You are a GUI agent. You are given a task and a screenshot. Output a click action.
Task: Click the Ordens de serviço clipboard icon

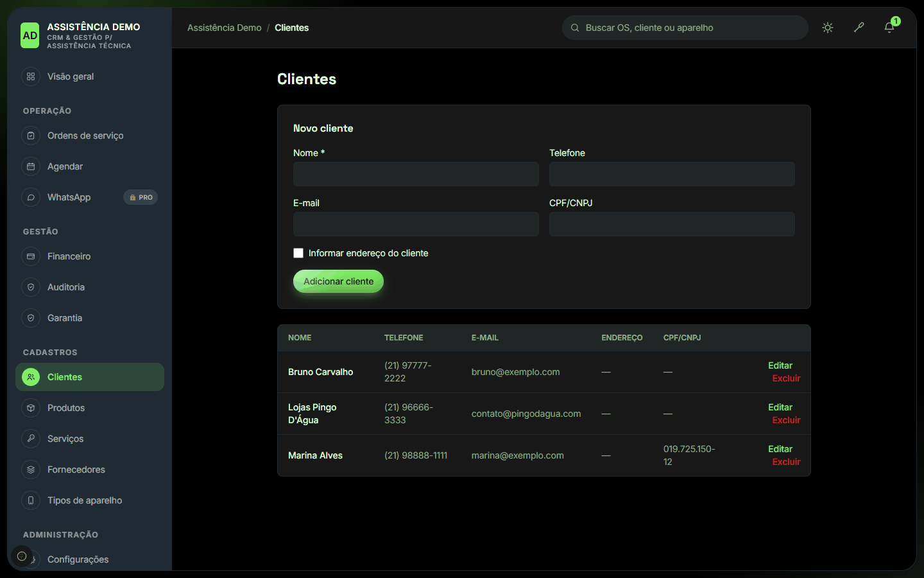tap(31, 136)
